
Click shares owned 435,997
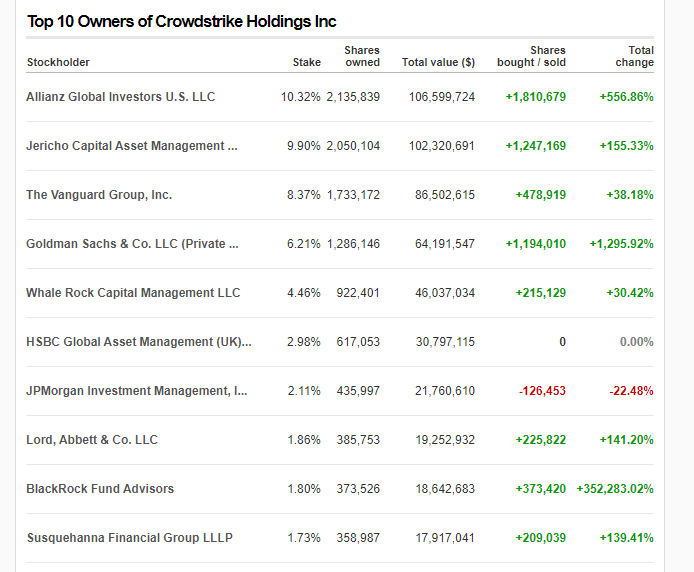point(358,391)
